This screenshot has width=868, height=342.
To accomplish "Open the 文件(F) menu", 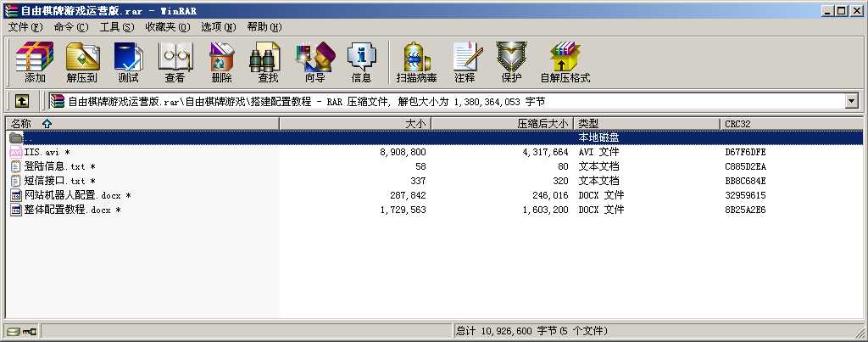I will 25,26.
